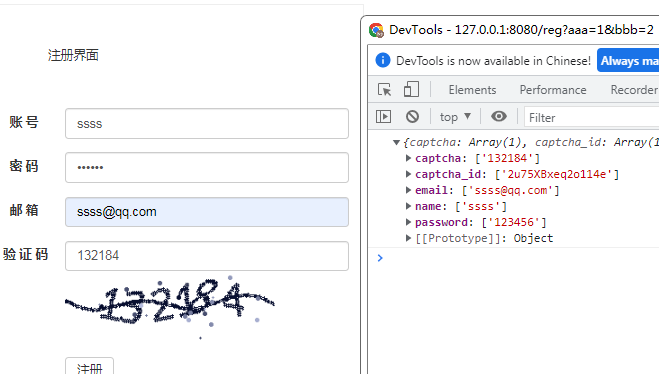Switch to the Performance tab
659x374 pixels.
[x=553, y=90]
